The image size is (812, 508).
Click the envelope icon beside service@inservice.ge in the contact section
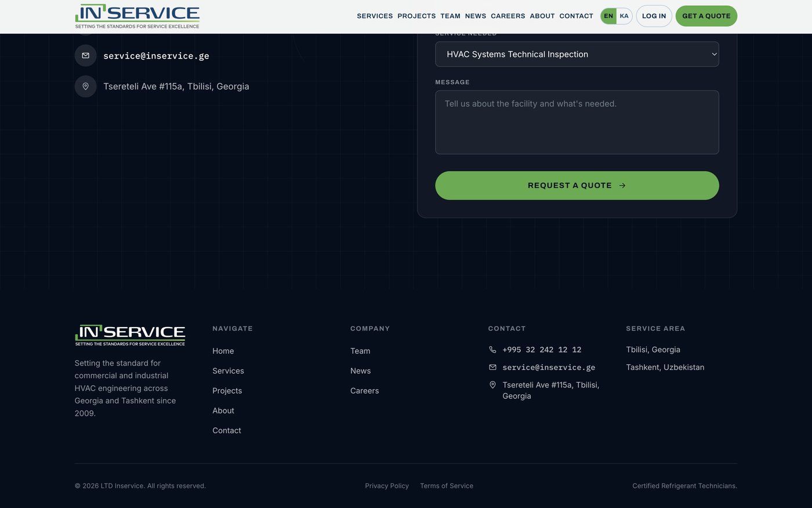85,56
